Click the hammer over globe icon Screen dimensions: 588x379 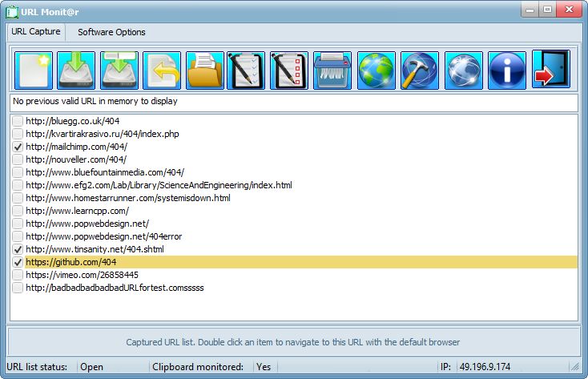click(420, 71)
